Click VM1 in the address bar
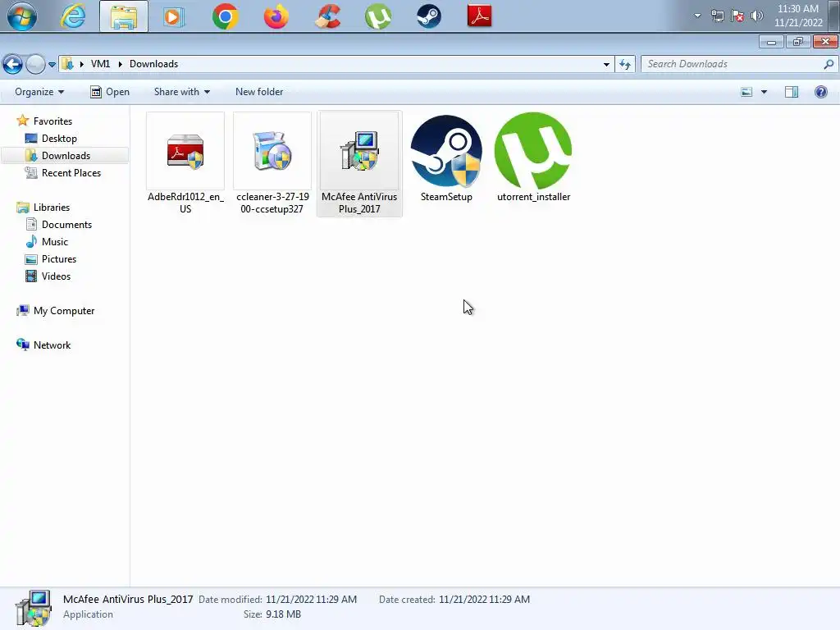Screen dimensions: 840x630 [x=100, y=64]
